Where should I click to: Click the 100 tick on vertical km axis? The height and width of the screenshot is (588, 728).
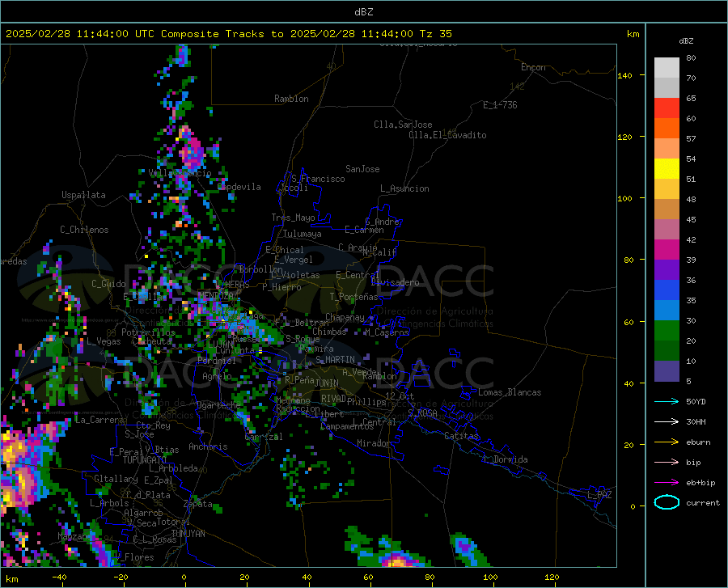(624, 198)
